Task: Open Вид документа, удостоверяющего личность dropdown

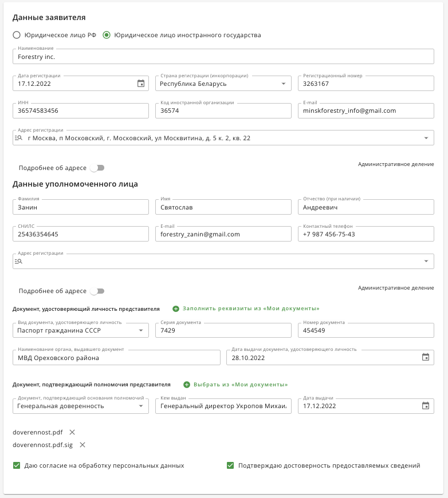Action: pos(141,330)
